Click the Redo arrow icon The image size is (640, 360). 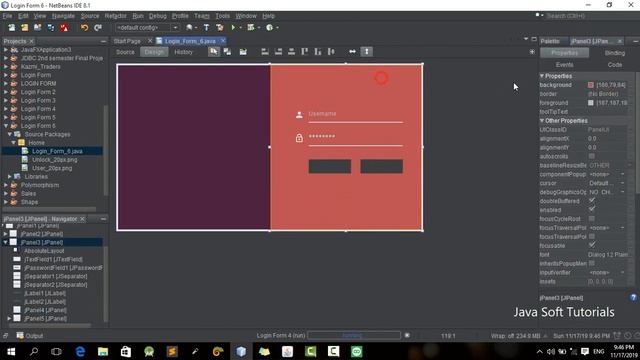coord(98,27)
